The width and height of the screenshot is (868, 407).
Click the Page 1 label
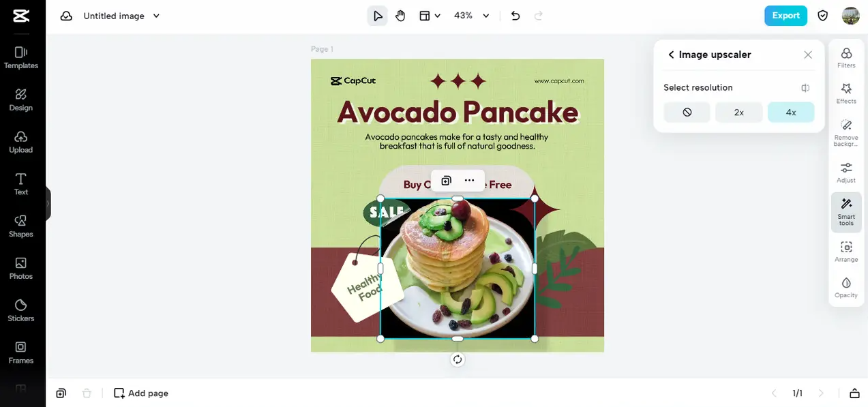[322, 49]
